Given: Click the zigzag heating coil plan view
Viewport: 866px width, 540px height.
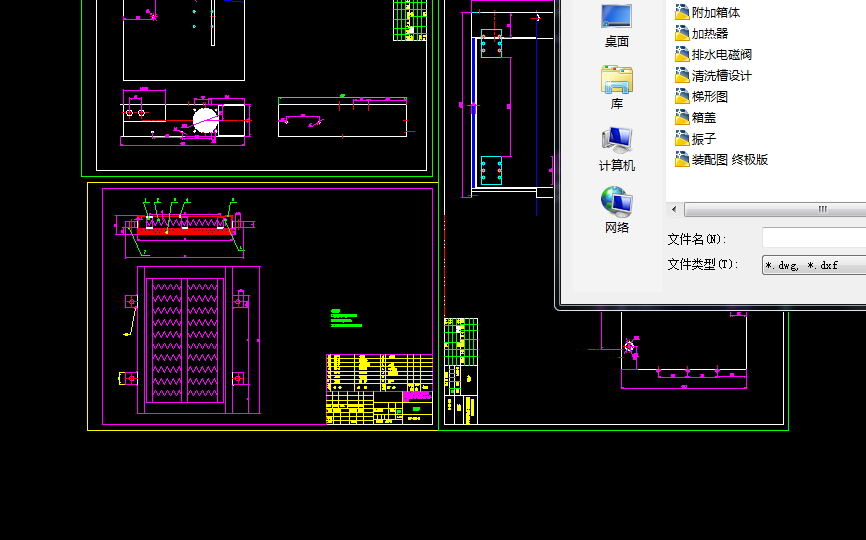Looking at the screenshot, I should point(184,340).
